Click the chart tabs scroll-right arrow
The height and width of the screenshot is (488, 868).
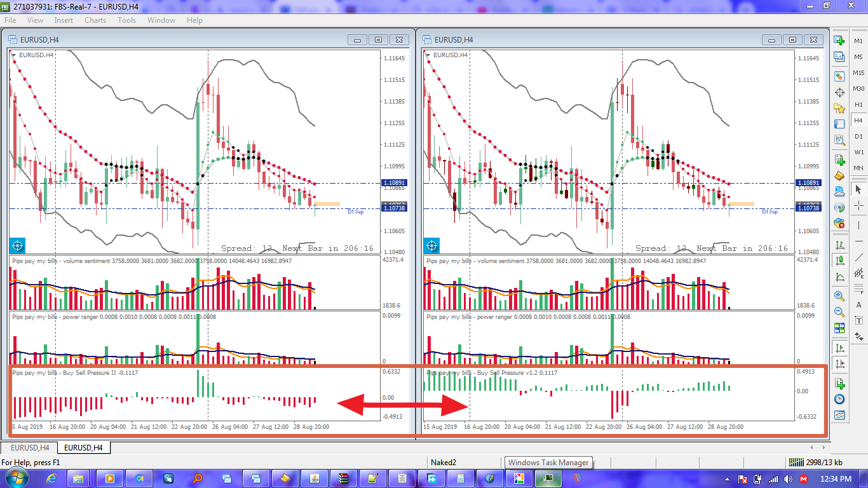pos(822,448)
